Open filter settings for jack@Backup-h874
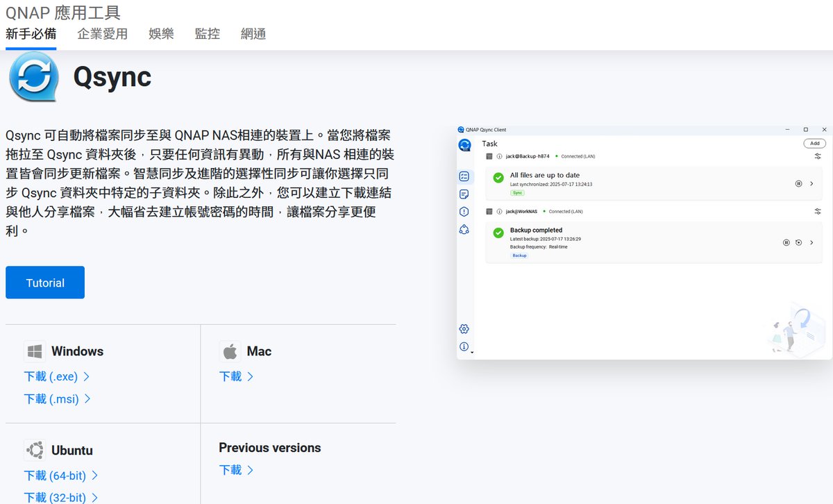 coord(818,156)
